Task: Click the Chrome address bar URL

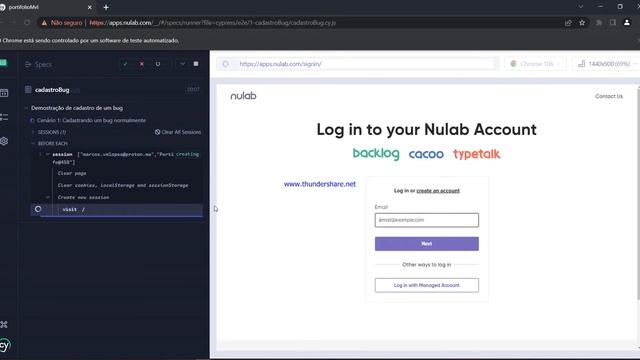Action: click(x=212, y=23)
